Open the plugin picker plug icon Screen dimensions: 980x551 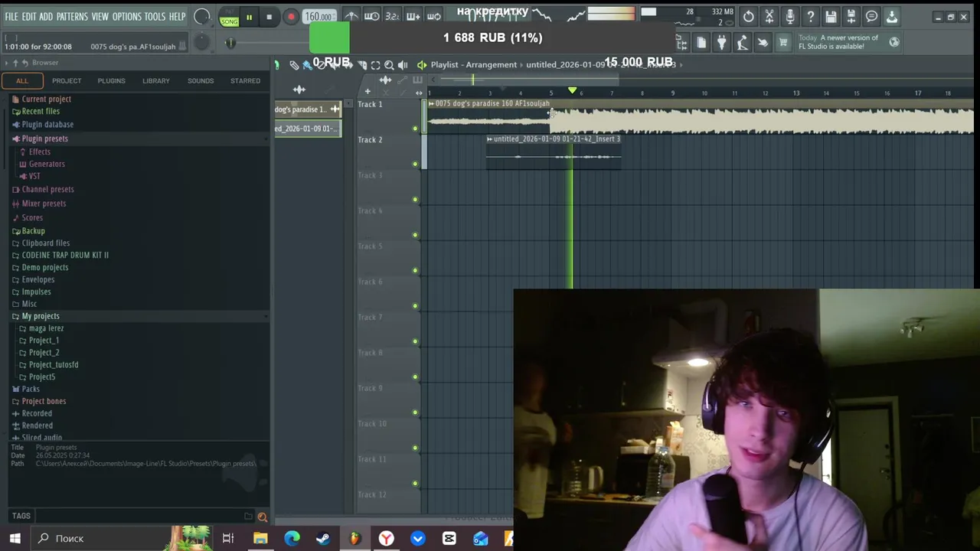721,43
